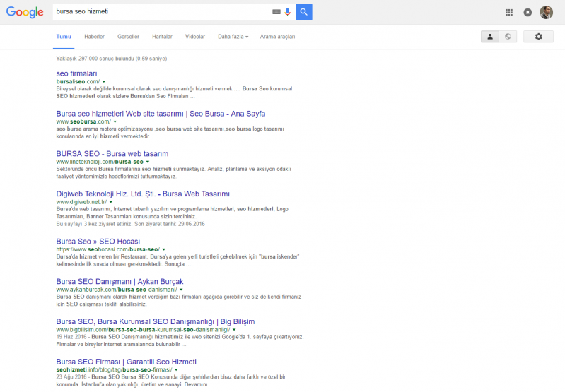Open 'Bursa SEO Danışmanı | Aykan Burçak' result
The height and width of the screenshot is (392, 565).
pos(120,281)
